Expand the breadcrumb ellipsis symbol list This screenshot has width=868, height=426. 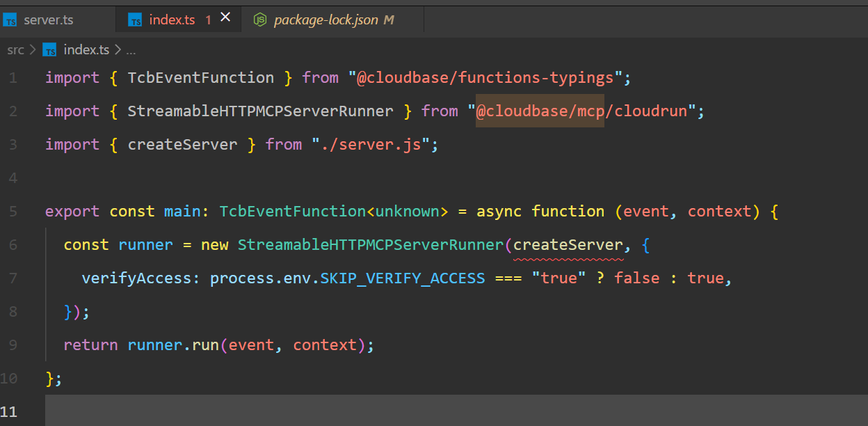tap(131, 49)
